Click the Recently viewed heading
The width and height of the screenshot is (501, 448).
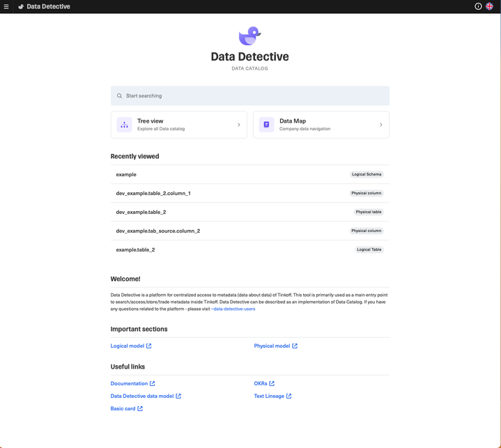tap(135, 156)
